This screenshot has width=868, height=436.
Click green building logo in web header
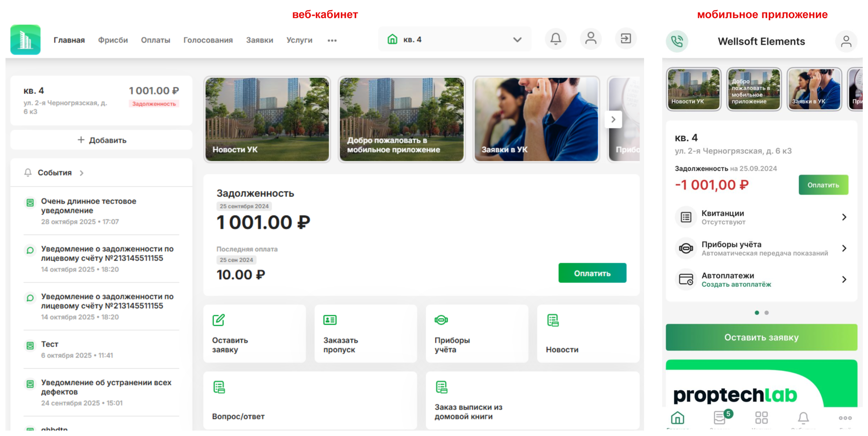point(26,40)
